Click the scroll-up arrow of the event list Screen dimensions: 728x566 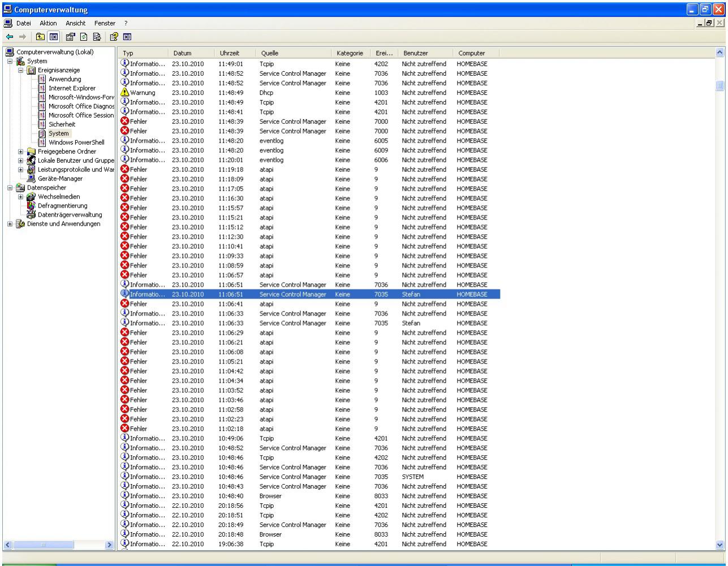pyautogui.click(x=720, y=53)
